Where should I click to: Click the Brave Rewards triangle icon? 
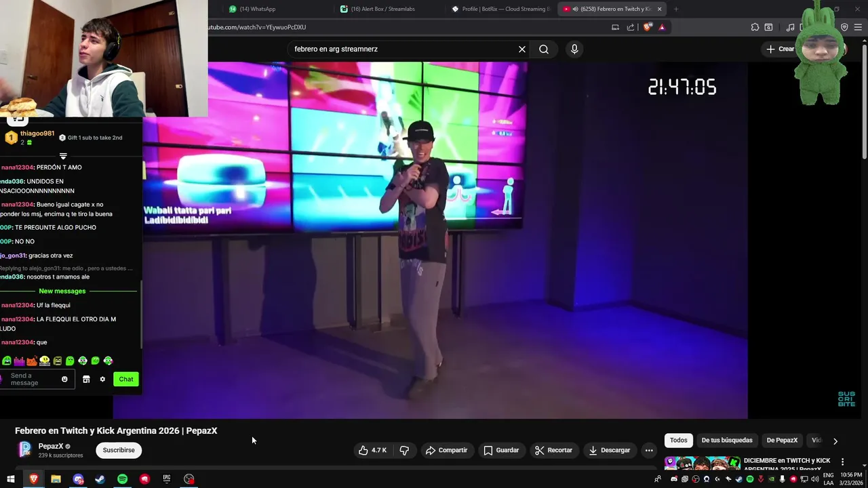point(662,27)
